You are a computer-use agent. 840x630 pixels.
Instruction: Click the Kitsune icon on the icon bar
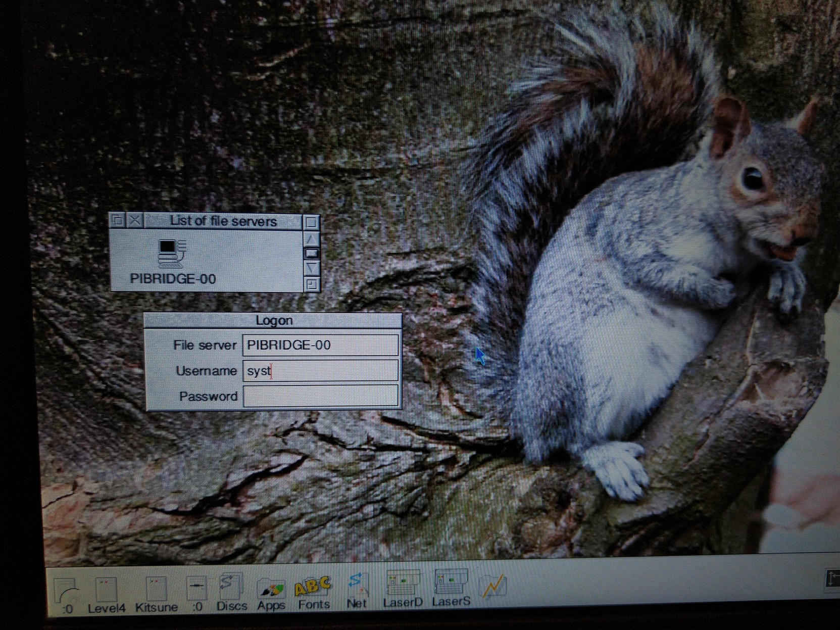(x=156, y=590)
